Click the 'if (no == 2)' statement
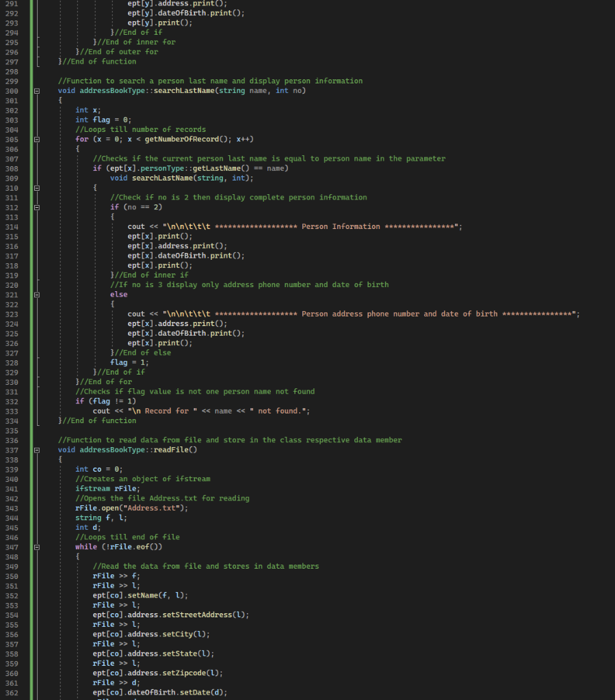 point(136,207)
